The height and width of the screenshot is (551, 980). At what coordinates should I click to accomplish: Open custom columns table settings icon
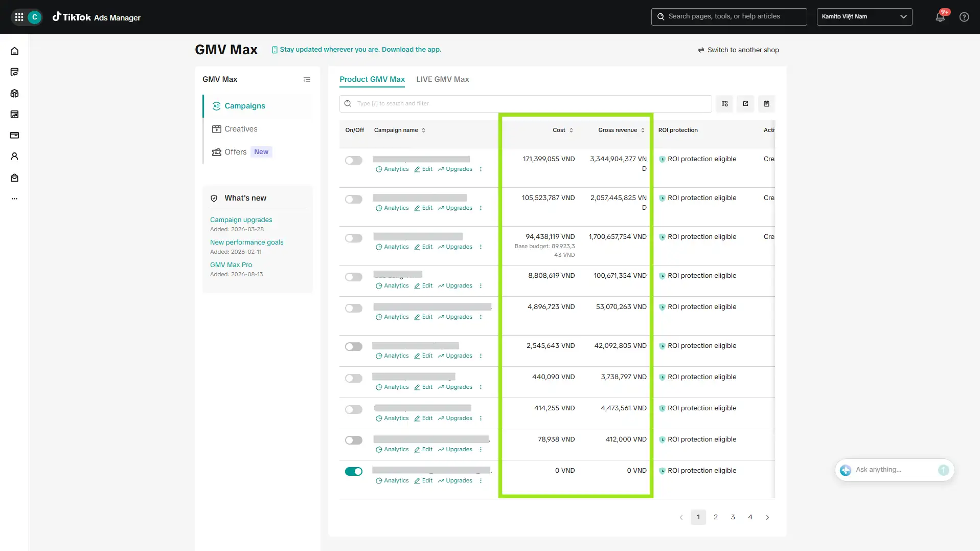[724, 104]
